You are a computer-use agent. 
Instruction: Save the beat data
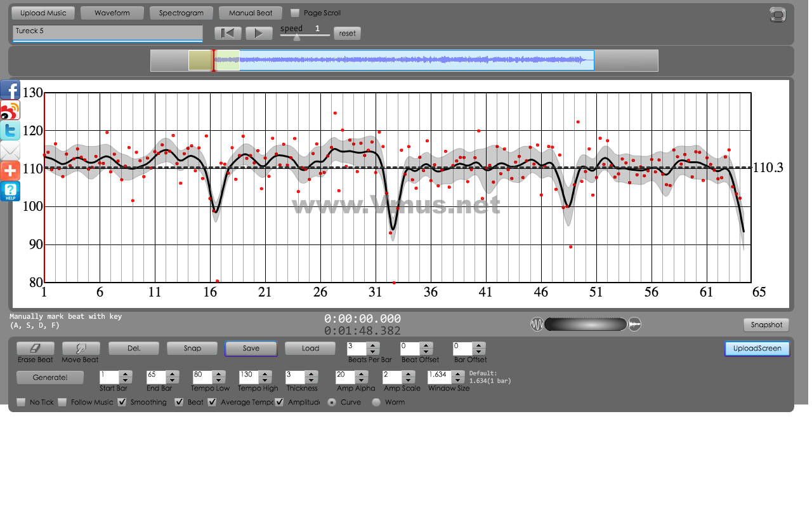point(251,348)
